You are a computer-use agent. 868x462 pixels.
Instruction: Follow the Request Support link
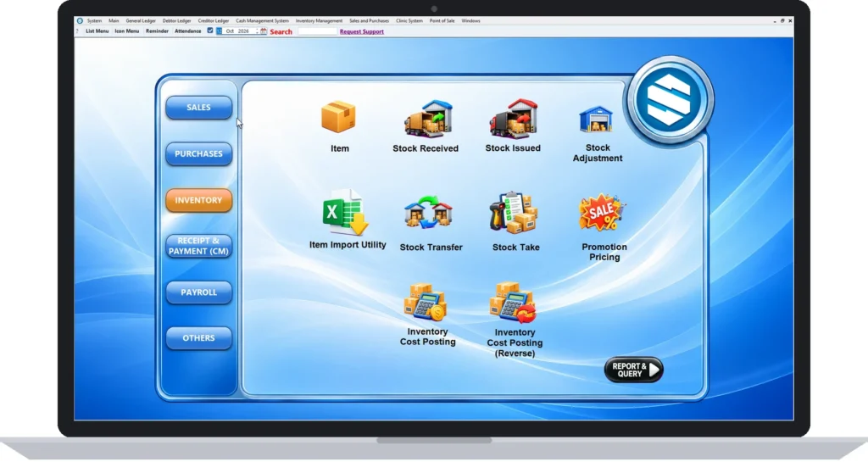click(x=361, y=31)
